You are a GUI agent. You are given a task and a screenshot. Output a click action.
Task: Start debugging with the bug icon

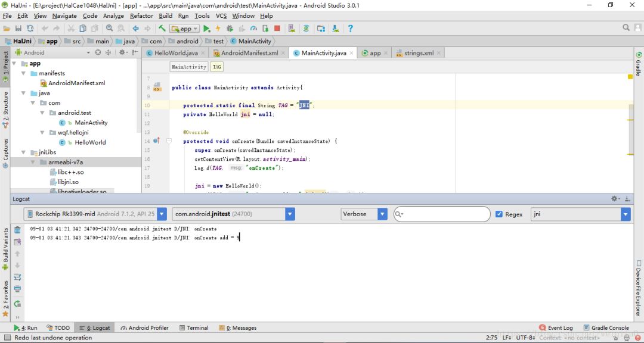pos(230,29)
